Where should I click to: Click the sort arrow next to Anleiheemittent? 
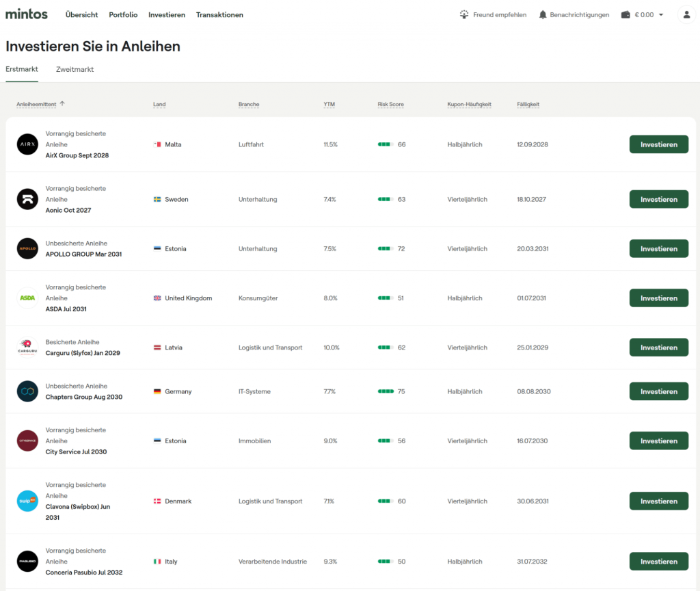click(62, 104)
